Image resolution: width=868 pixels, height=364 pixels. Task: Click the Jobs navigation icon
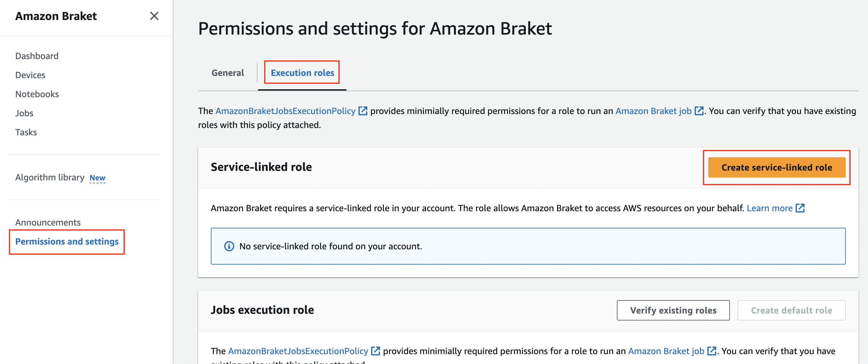point(24,112)
